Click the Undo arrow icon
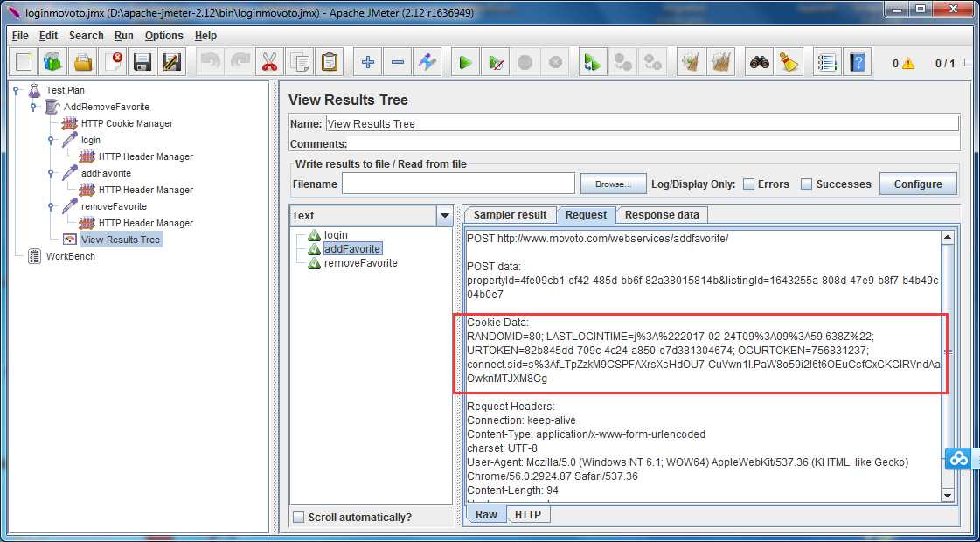This screenshot has height=542, width=980. (x=210, y=63)
